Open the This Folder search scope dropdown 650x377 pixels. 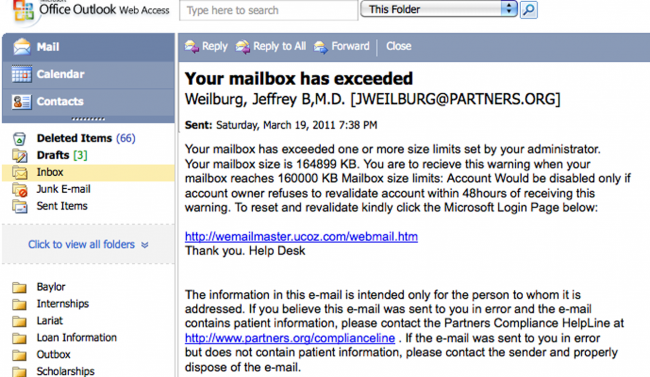click(x=439, y=9)
